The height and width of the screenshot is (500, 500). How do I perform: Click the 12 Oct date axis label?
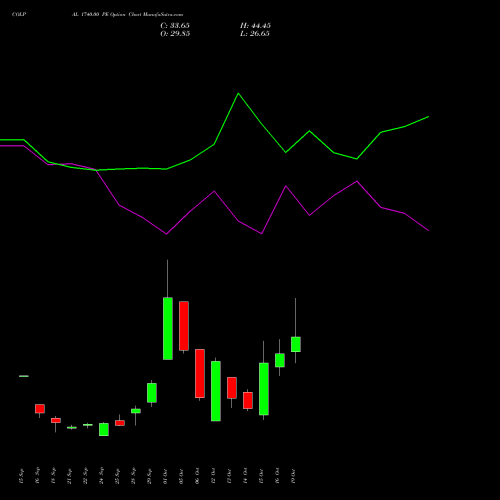[x=214, y=476]
